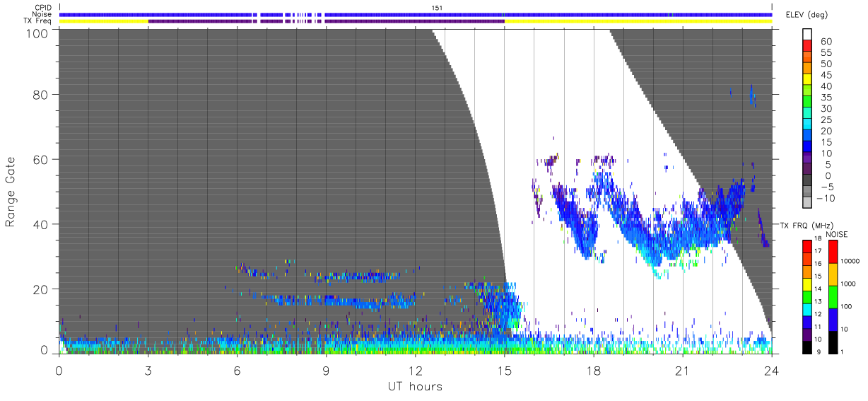Click the 'NOISE' colorbar title
868x401 pixels.
(837, 234)
